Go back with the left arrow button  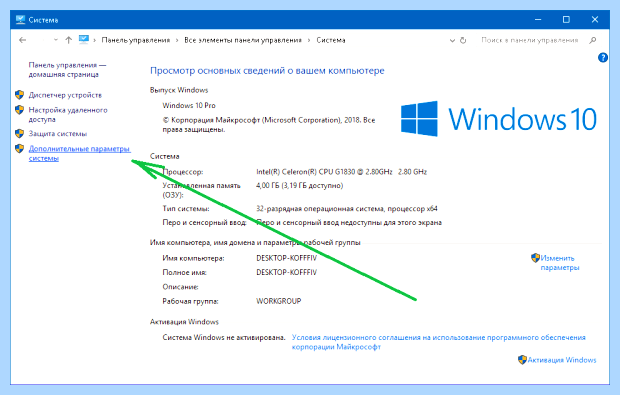coord(23,40)
